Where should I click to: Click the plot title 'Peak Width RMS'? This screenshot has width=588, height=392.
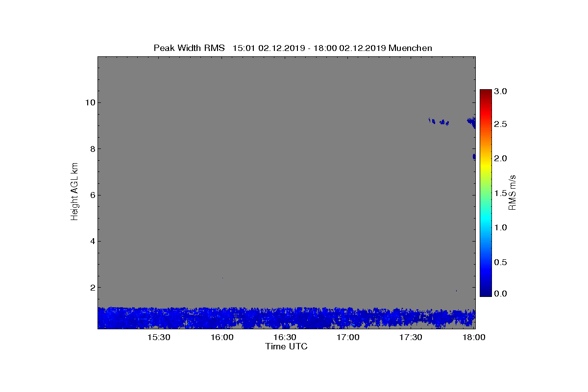pos(189,48)
